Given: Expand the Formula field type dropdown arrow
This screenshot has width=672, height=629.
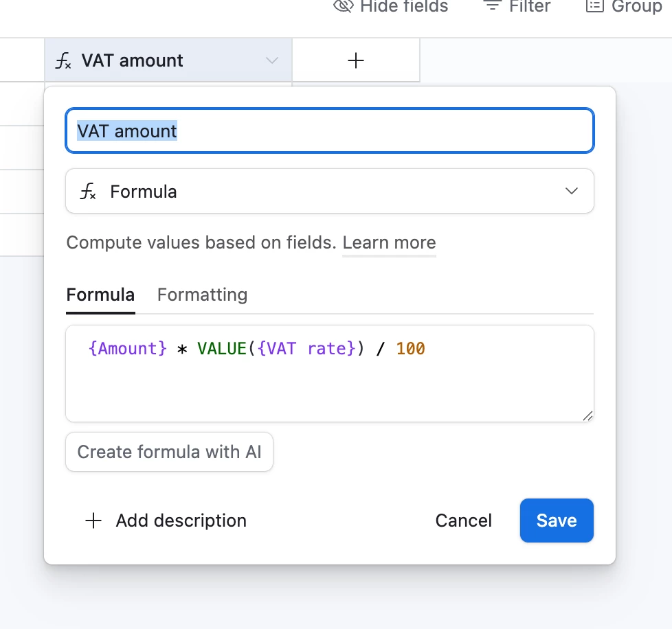Looking at the screenshot, I should 572,192.
